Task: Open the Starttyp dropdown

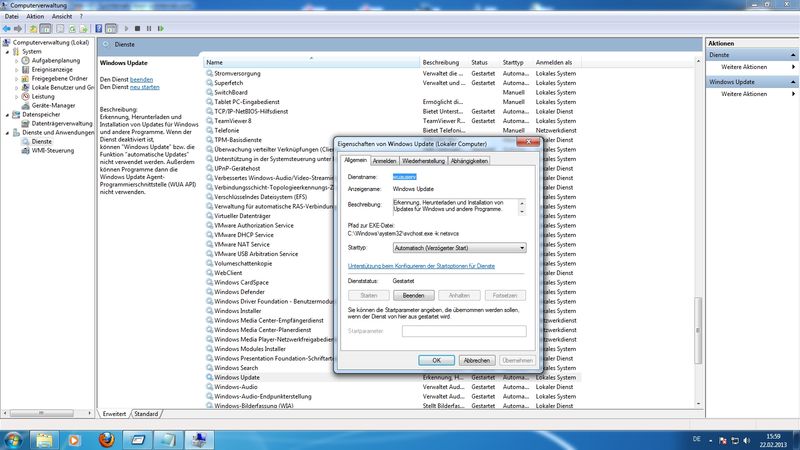Action: pyautogui.click(x=459, y=247)
